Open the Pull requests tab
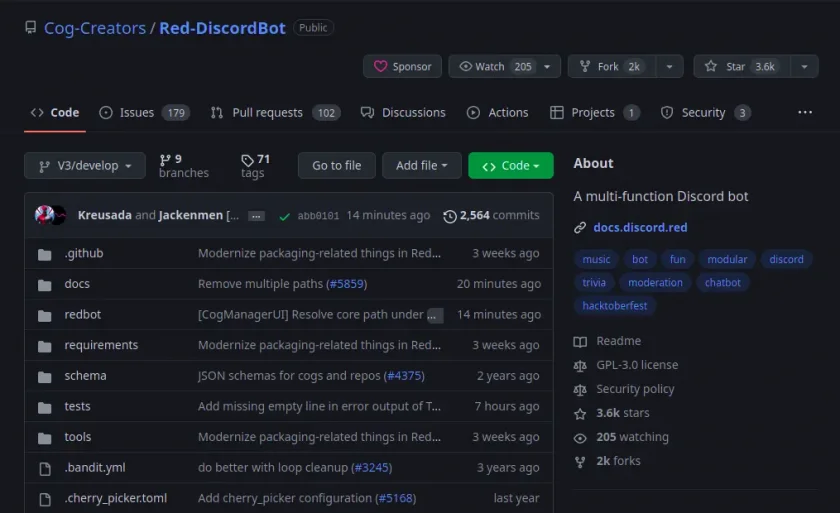 click(275, 112)
